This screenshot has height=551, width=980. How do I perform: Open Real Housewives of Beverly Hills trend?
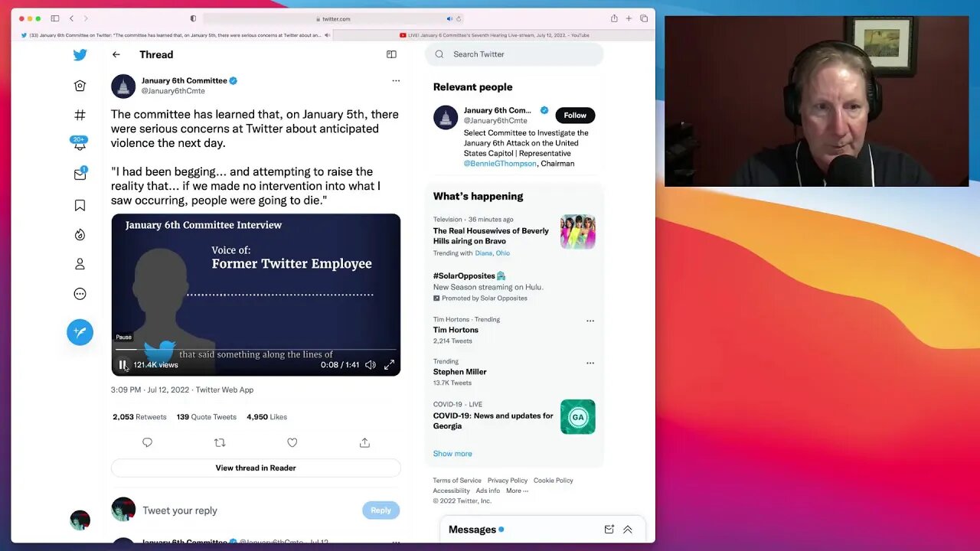tap(491, 236)
